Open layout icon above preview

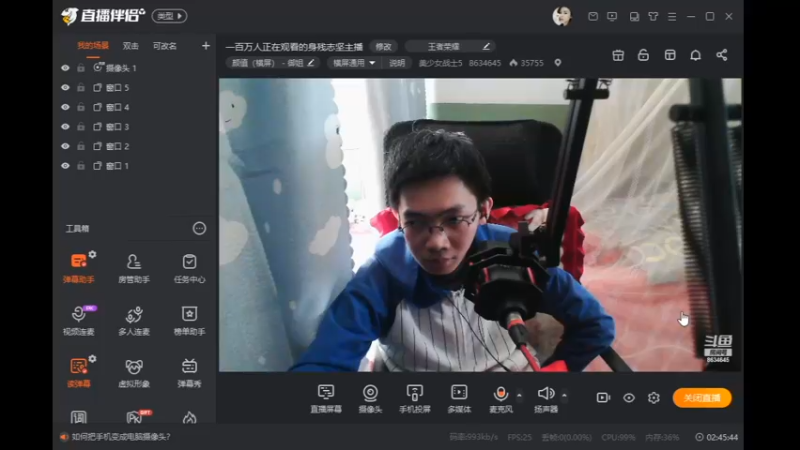(670, 55)
